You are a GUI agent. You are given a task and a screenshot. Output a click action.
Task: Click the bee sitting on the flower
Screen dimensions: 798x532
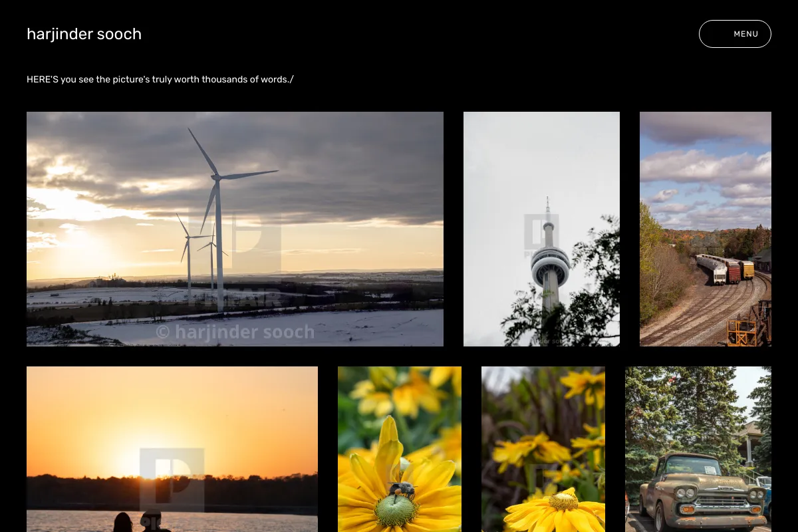(x=402, y=491)
